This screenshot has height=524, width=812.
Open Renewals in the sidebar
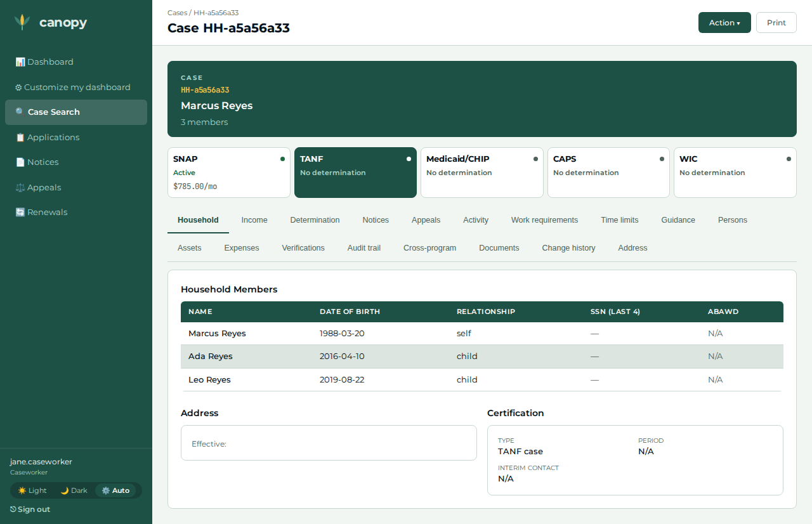[x=76, y=213]
